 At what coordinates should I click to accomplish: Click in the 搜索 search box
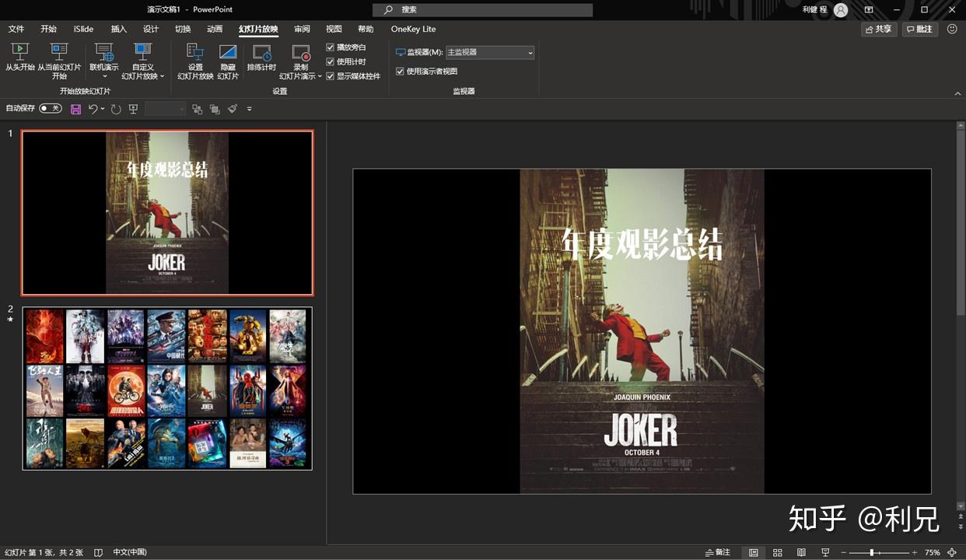482,9
